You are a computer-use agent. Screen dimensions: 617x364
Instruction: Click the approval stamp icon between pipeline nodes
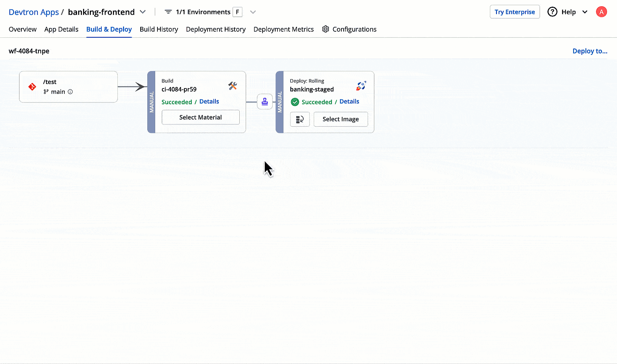click(265, 102)
